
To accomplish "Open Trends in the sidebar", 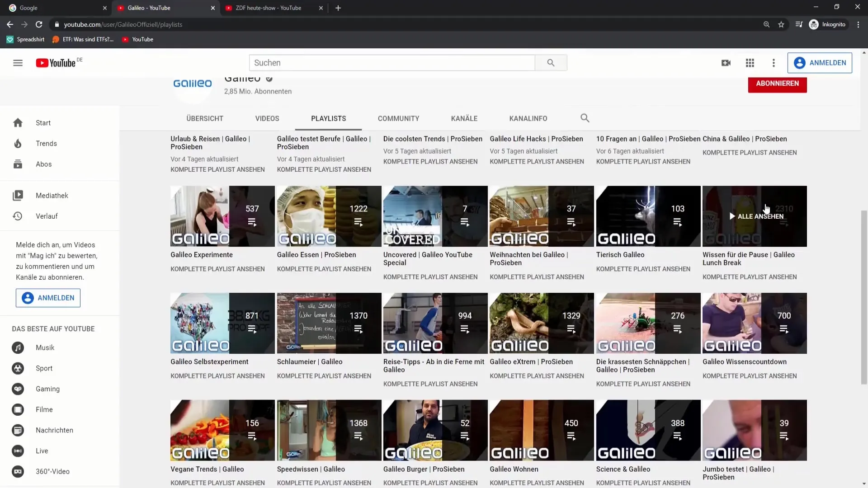I will [60, 144].
